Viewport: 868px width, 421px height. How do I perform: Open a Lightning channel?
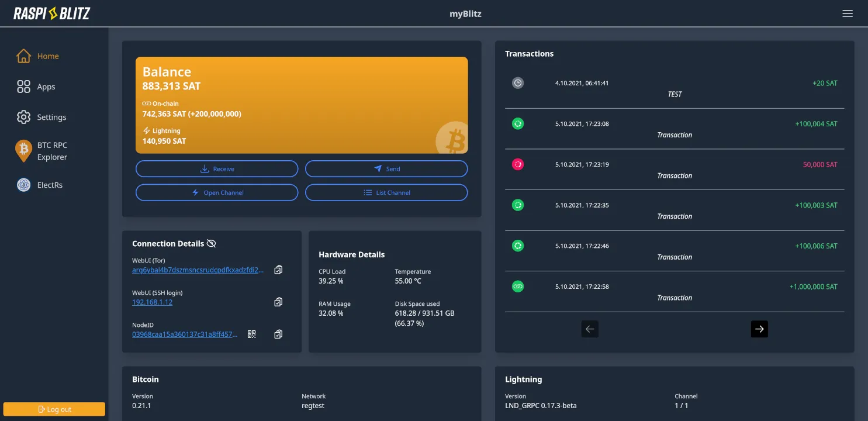[x=217, y=192]
